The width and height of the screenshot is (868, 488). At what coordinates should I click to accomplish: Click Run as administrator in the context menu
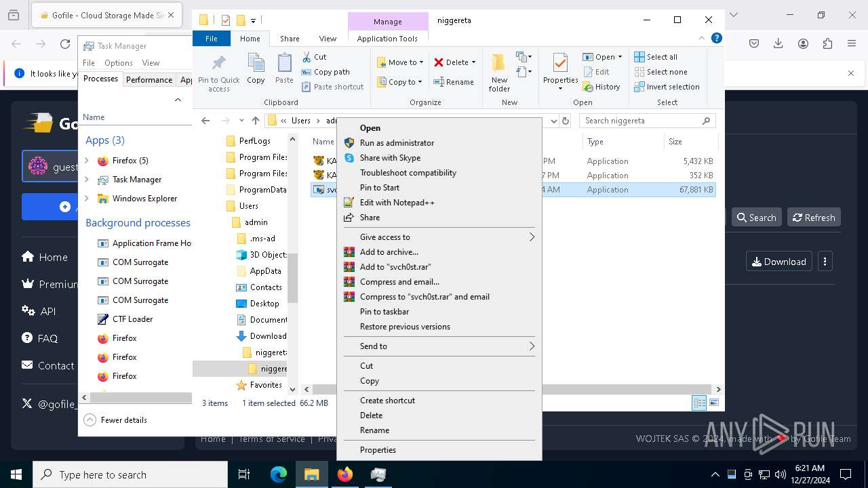[x=439, y=143]
